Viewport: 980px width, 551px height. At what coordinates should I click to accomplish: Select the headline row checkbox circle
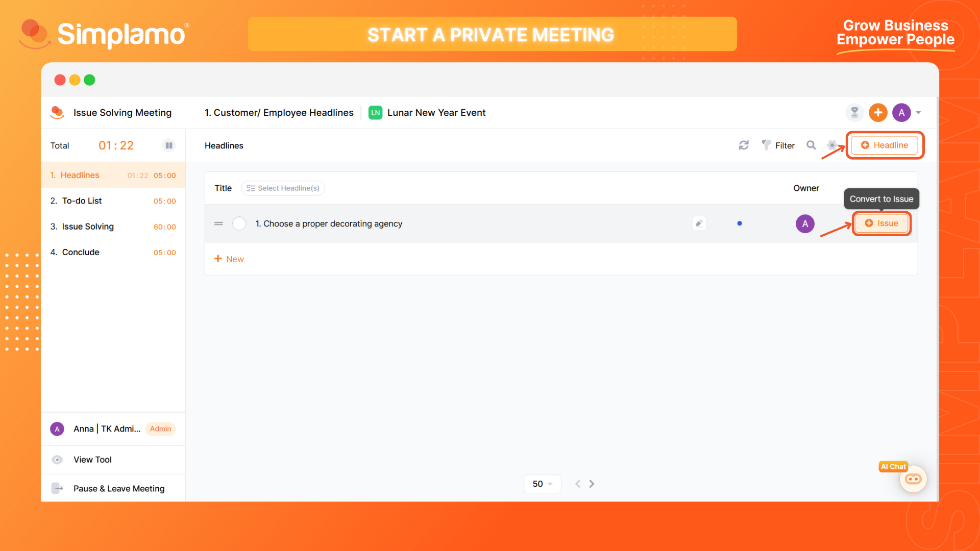click(239, 223)
